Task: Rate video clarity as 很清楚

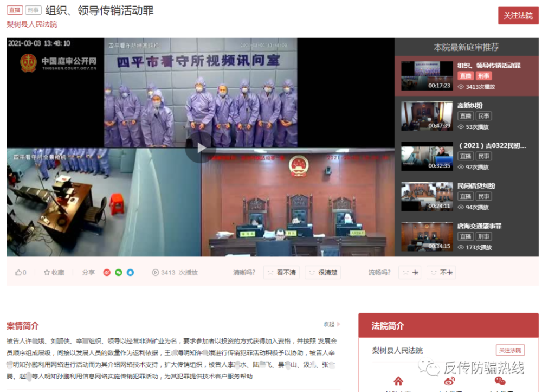Action: (x=322, y=272)
